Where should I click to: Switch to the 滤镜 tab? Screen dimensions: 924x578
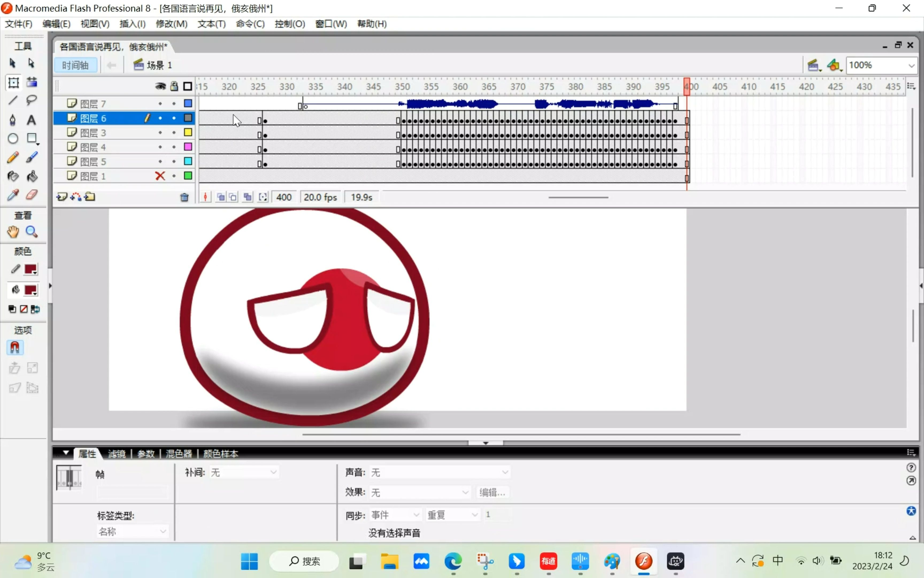pos(117,454)
